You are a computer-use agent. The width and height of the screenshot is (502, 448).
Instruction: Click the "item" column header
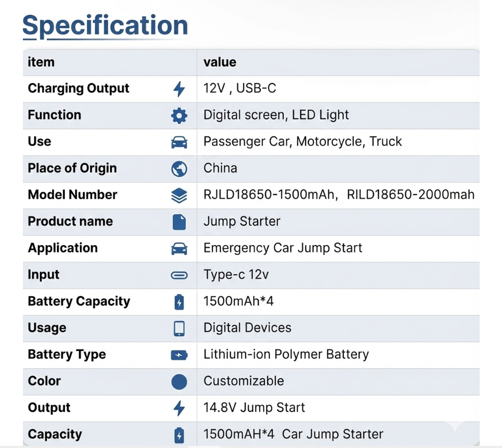point(41,62)
